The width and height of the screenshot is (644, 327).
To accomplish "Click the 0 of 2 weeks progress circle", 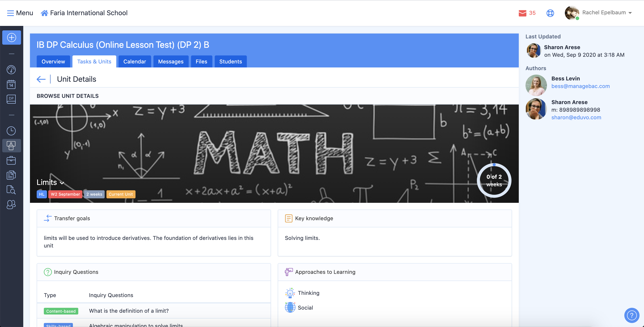I will coord(494,180).
